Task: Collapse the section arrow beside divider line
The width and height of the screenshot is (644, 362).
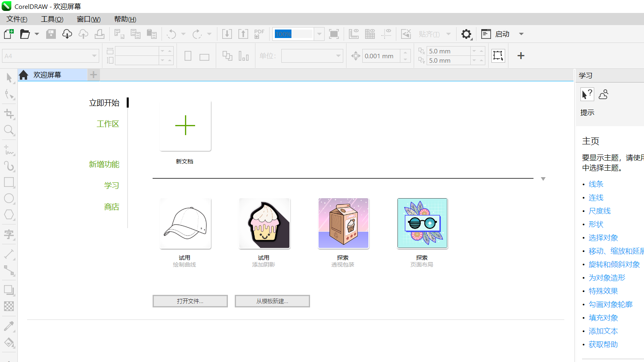Action: pos(543,179)
